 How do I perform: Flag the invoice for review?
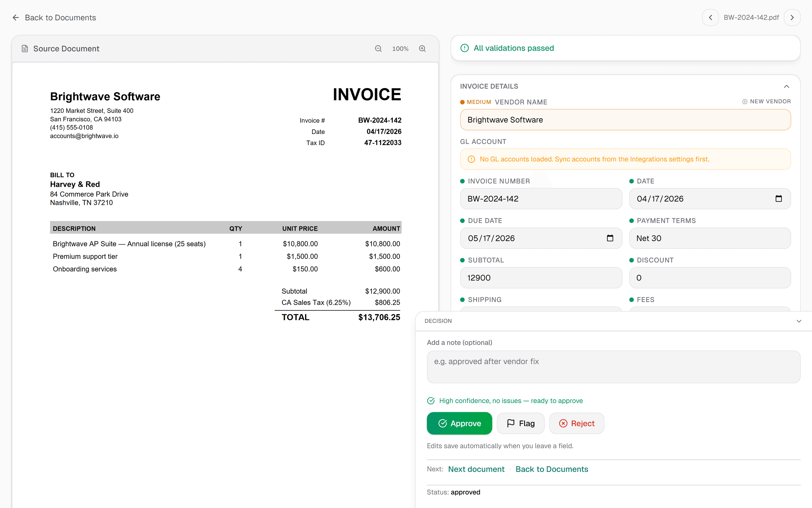pos(520,423)
